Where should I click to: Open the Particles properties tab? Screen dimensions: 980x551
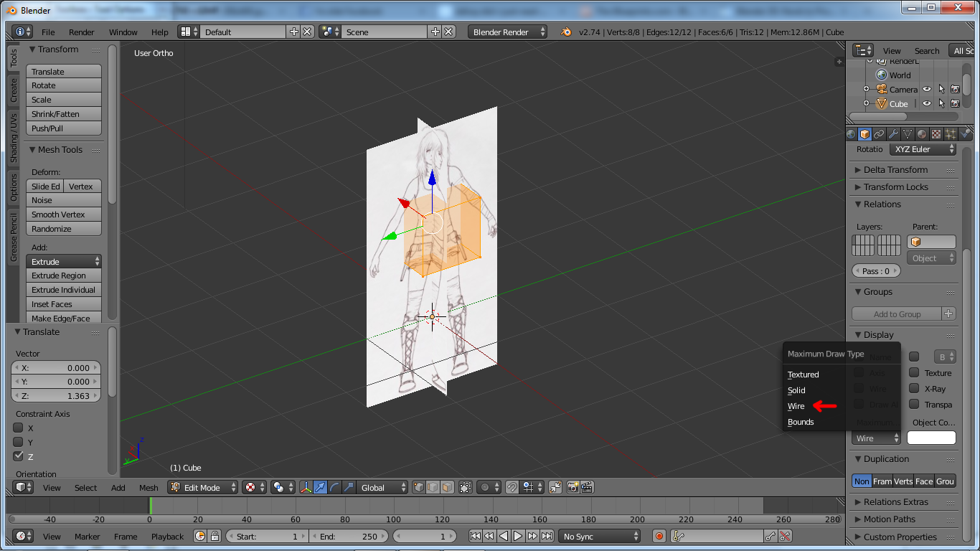point(950,133)
